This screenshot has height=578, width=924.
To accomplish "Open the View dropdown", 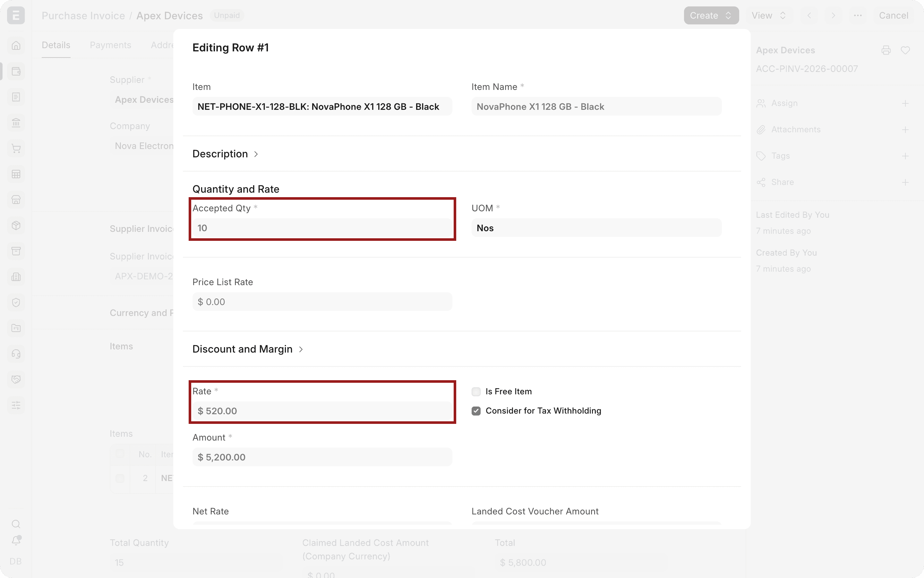I will (769, 16).
